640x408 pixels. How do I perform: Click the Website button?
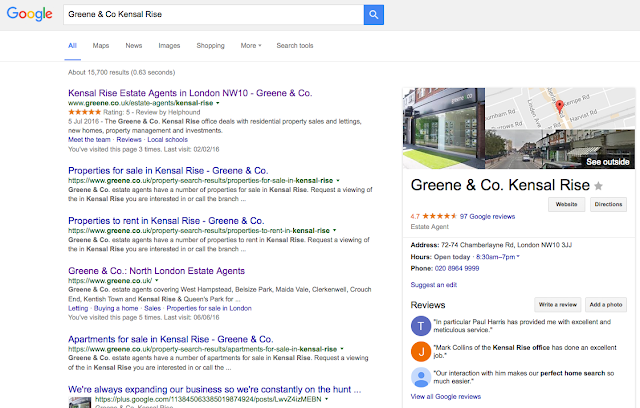coord(567,204)
